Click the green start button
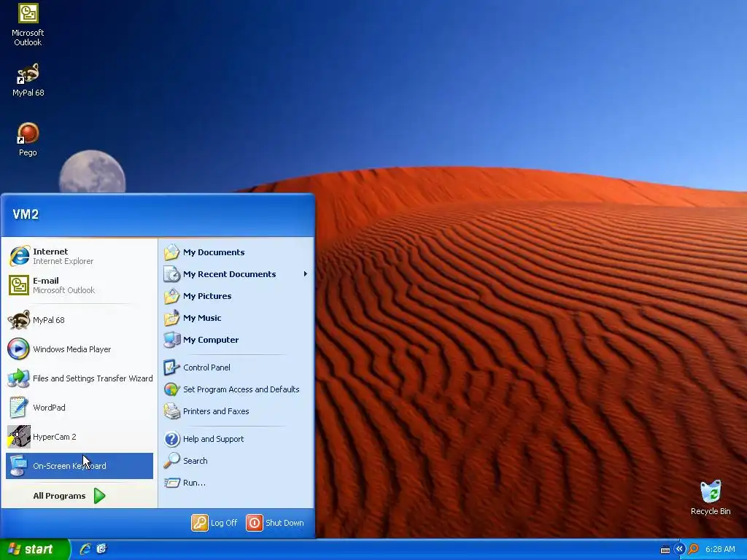The image size is (747, 560). (34, 549)
